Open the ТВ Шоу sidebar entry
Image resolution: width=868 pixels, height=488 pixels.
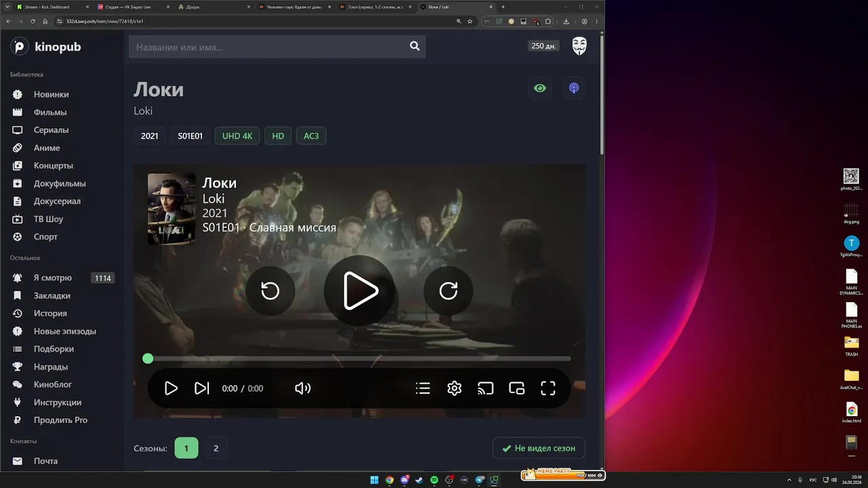tap(49, 219)
